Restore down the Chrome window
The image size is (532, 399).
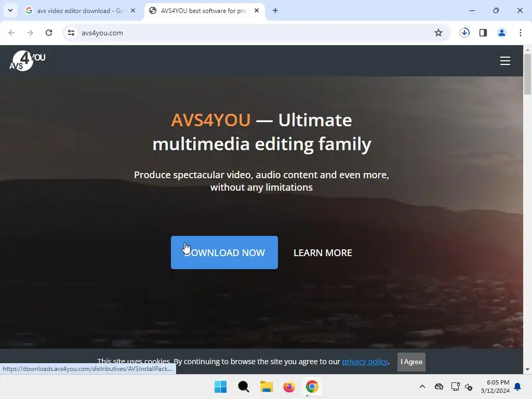496,10
